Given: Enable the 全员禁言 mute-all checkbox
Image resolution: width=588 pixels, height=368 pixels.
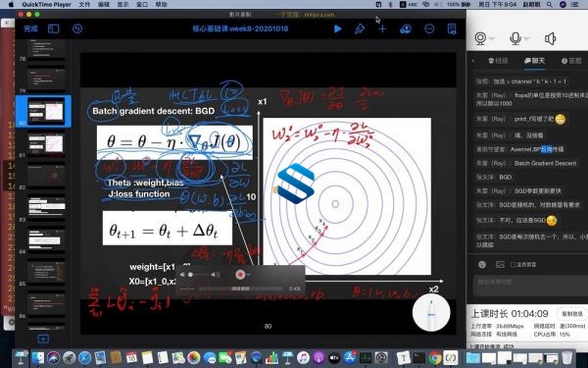Looking at the screenshot, I should pos(514,264).
